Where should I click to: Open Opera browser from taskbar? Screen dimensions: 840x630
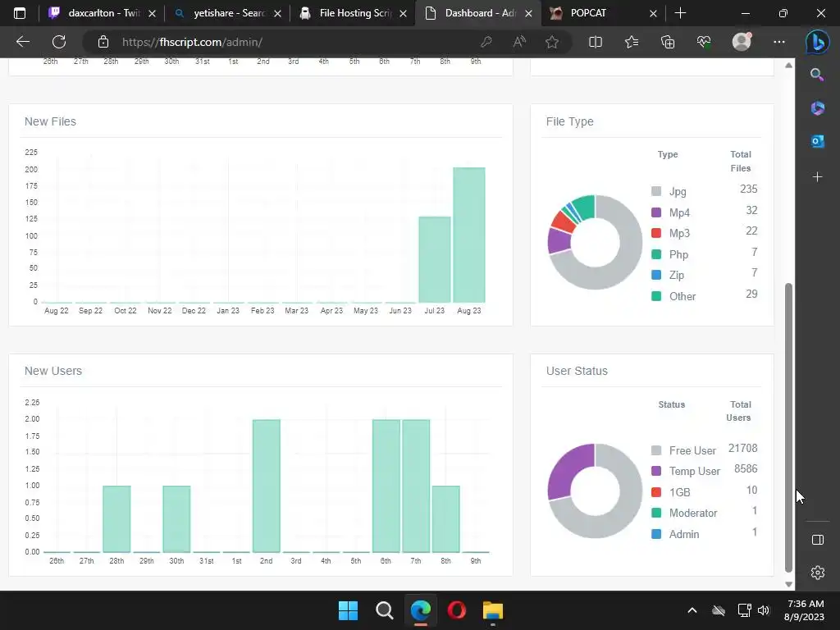(456, 610)
